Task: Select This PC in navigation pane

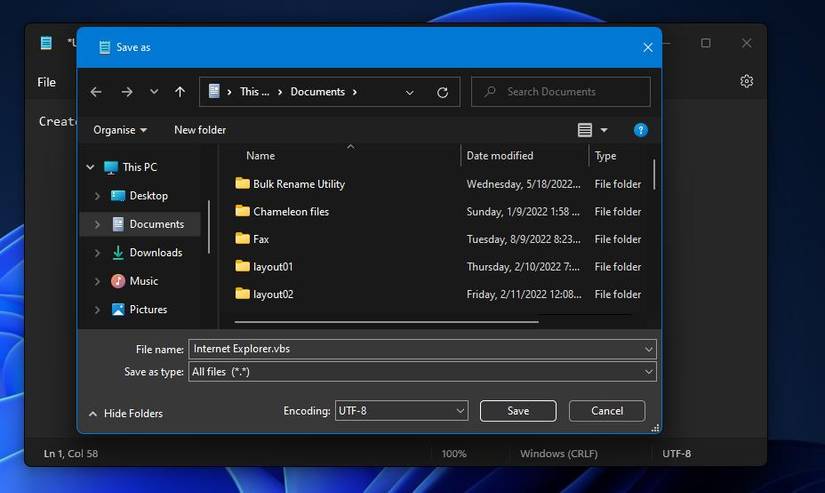Action: point(139,167)
